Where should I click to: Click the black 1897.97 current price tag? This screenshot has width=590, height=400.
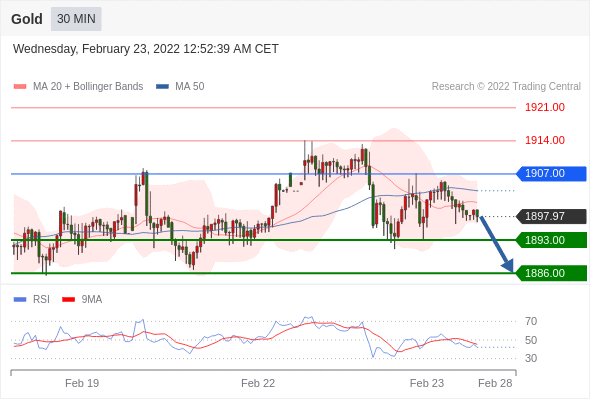551,216
